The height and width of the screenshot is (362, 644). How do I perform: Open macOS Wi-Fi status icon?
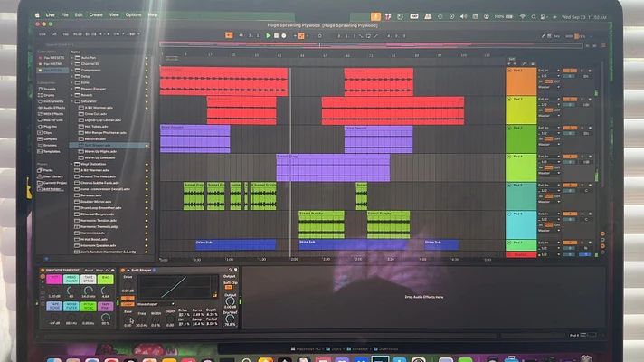(x=523, y=17)
